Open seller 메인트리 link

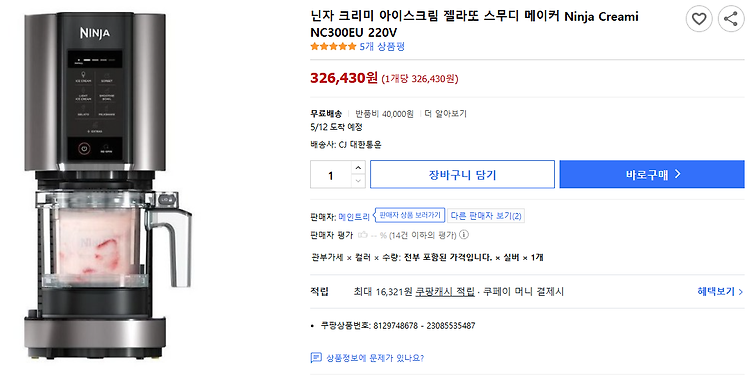click(x=354, y=217)
